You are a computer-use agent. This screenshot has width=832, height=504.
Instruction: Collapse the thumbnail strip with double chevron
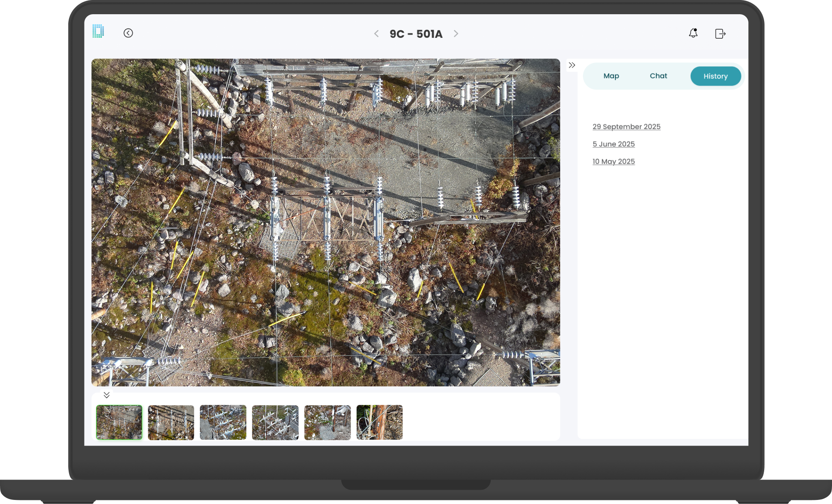(106, 395)
